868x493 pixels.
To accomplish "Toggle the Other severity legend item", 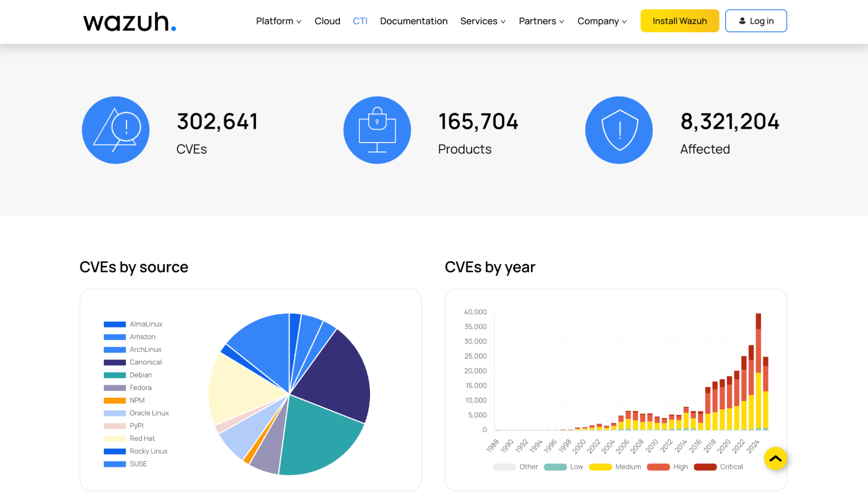I will [x=515, y=467].
